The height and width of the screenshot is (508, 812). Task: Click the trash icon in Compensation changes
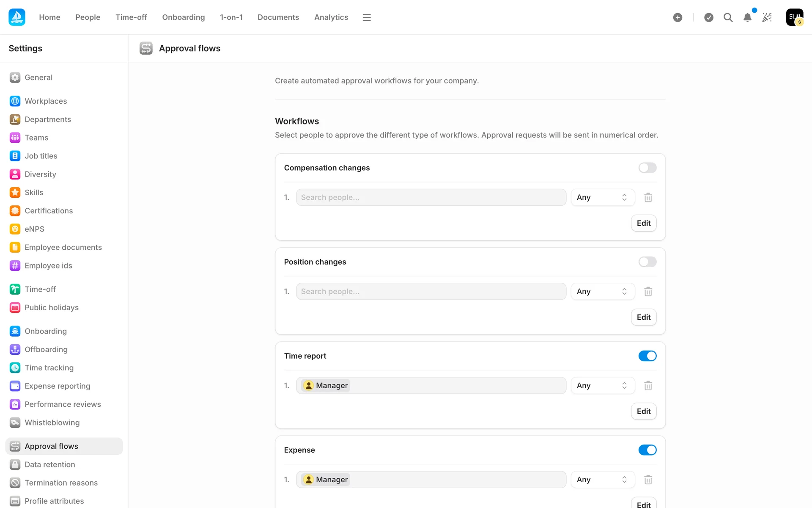(648, 198)
